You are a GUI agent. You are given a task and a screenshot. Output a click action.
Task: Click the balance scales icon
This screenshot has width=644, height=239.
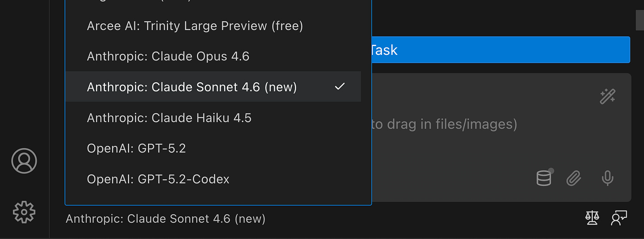[592, 218]
